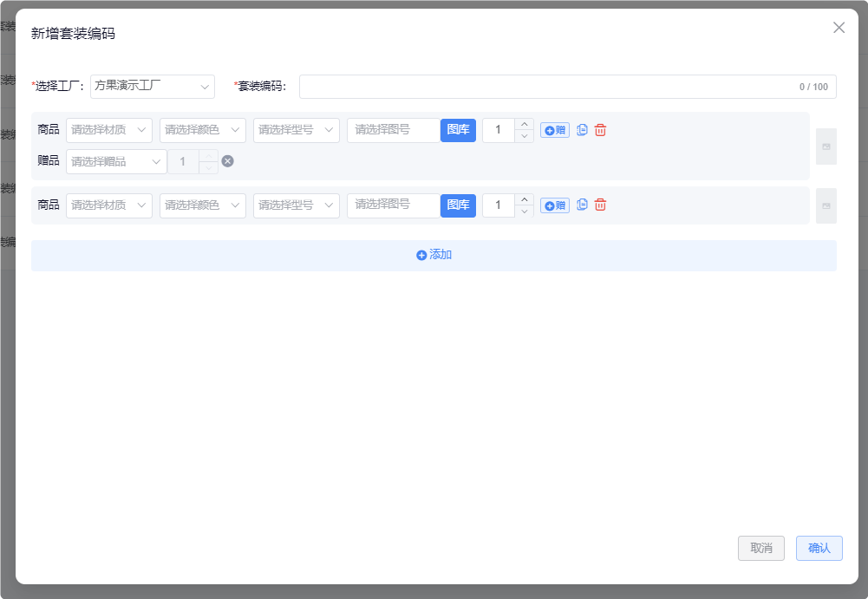The height and width of the screenshot is (599, 868).
Task: Click quantity field in second product row
Action: click(x=499, y=205)
